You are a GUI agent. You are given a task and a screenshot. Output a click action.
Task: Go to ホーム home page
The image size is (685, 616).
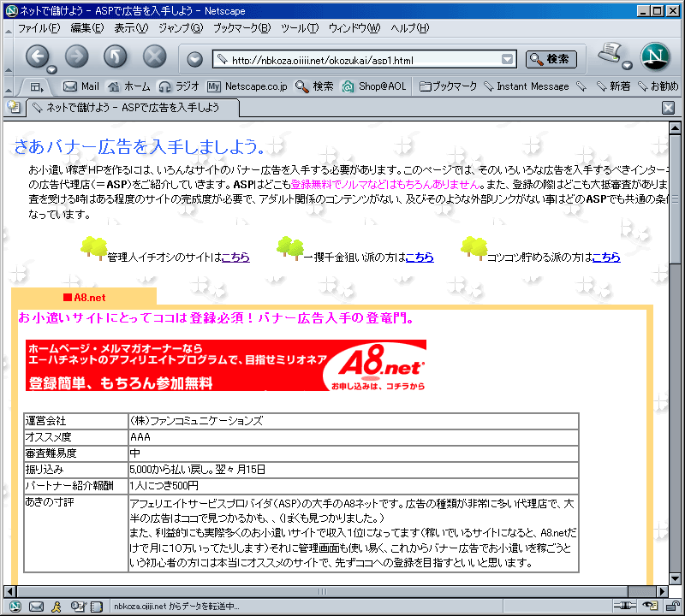coord(129,86)
